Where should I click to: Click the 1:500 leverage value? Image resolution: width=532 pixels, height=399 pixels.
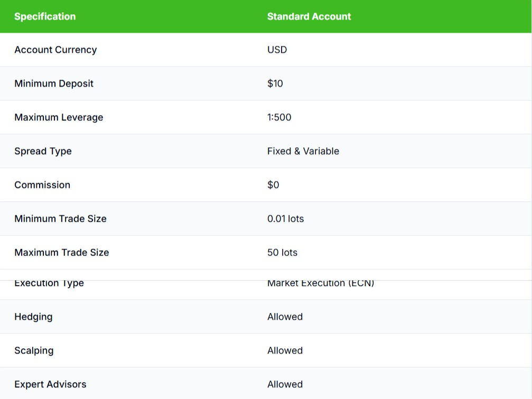point(279,117)
